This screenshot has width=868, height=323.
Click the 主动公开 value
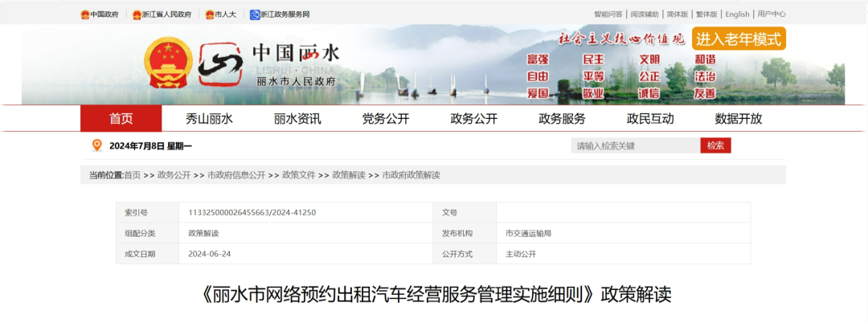(x=521, y=254)
